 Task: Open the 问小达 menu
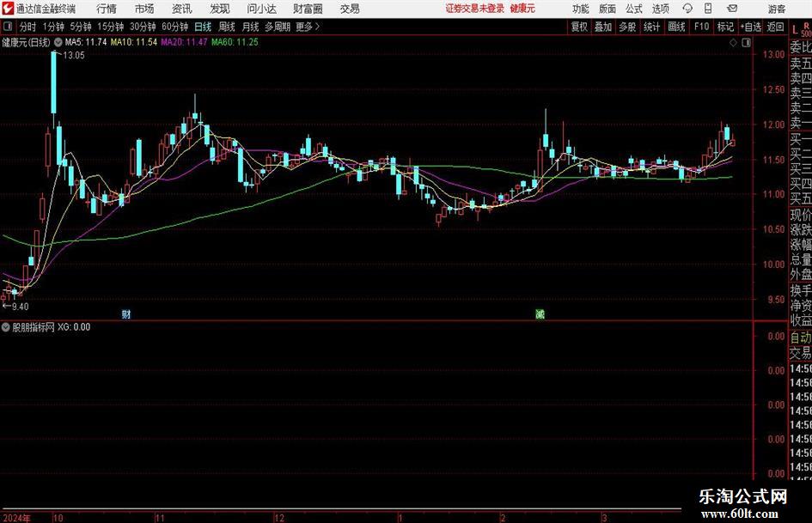pos(261,9)
